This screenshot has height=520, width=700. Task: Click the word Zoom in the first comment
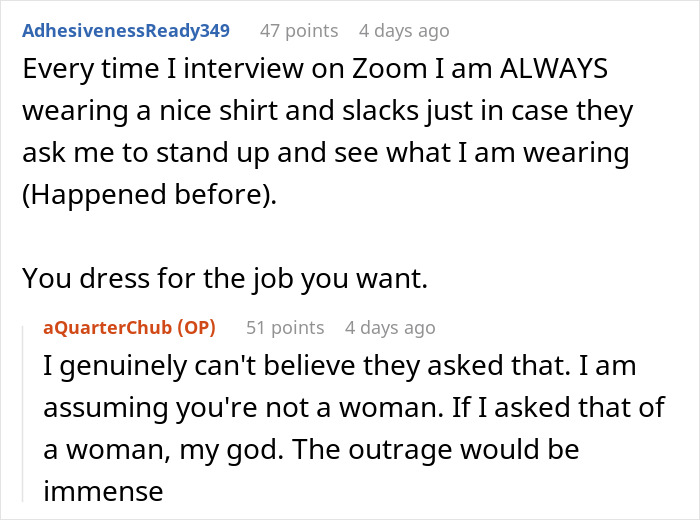(x=390, y=69)
